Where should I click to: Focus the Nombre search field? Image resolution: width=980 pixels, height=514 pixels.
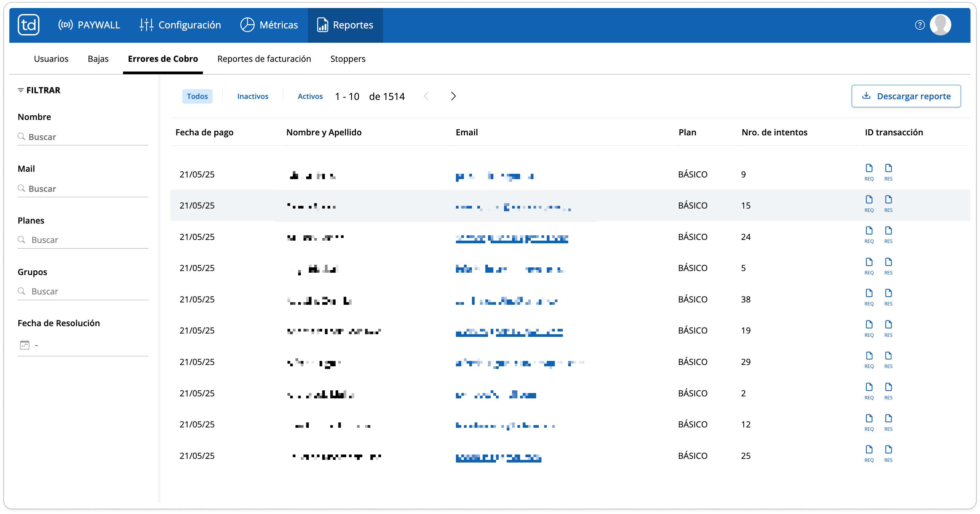click(x=83, y=137)
